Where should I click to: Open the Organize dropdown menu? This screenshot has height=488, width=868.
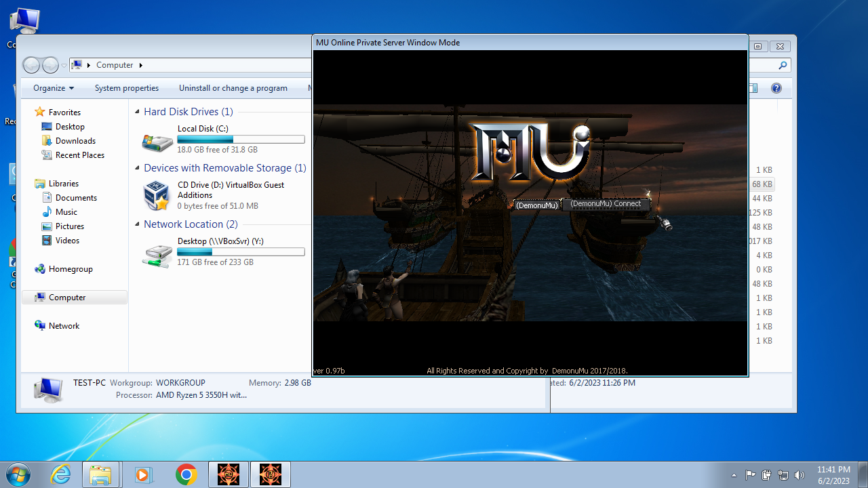pos(54,88)
